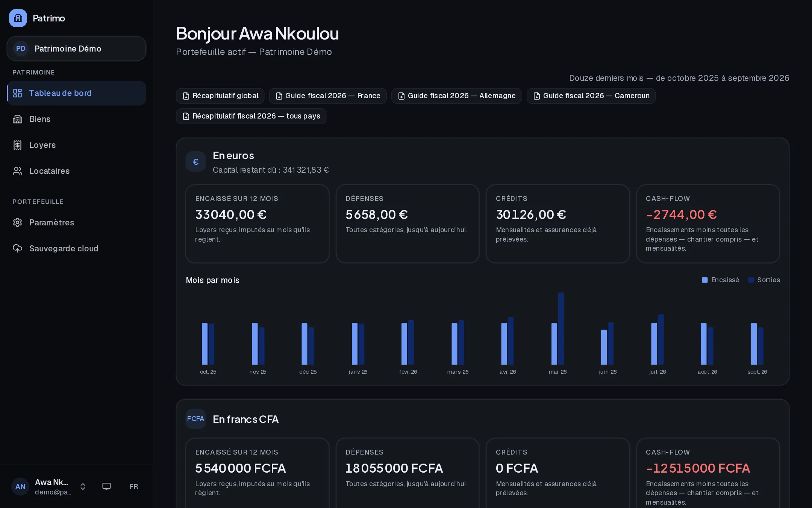The height and width of the screenshot is (508, 812).
Task: Open the Locataires section
Action: tap(76, 171)
